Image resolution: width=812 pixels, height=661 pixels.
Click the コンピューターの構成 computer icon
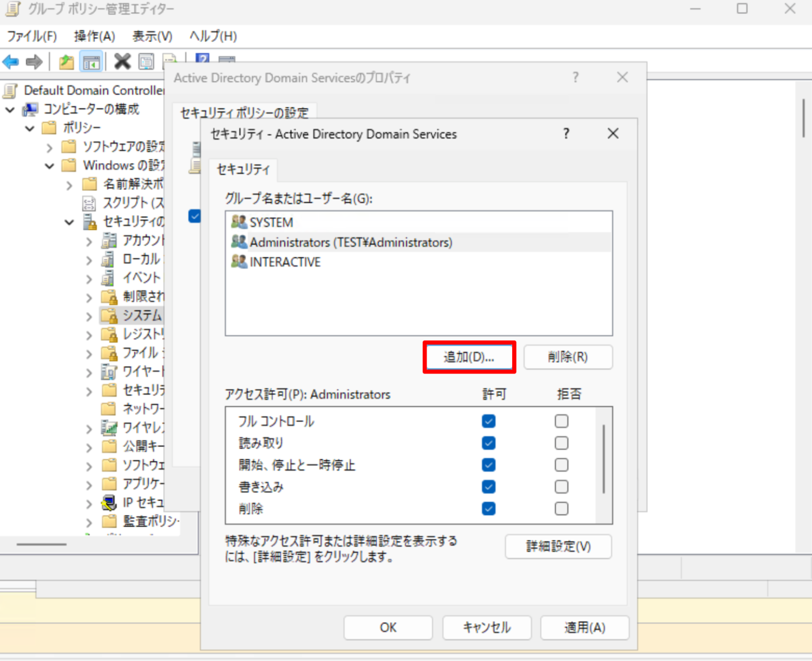pyautogui.click(x=30, y=109)
